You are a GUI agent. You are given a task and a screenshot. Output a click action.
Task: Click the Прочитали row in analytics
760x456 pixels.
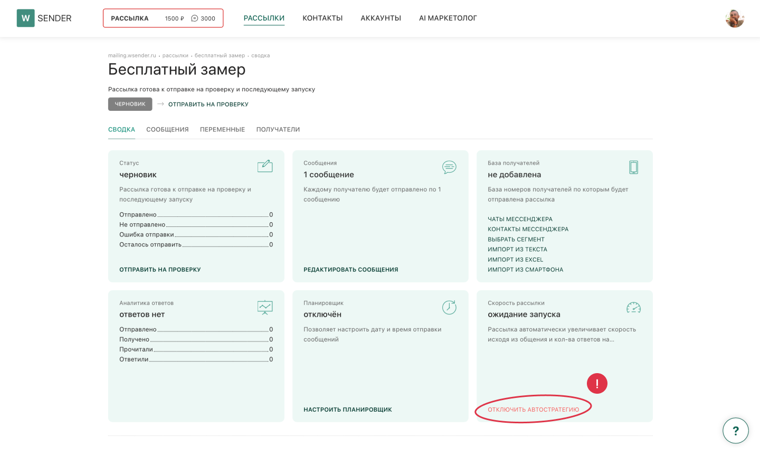pyautogui.click(x=196, y=349)
